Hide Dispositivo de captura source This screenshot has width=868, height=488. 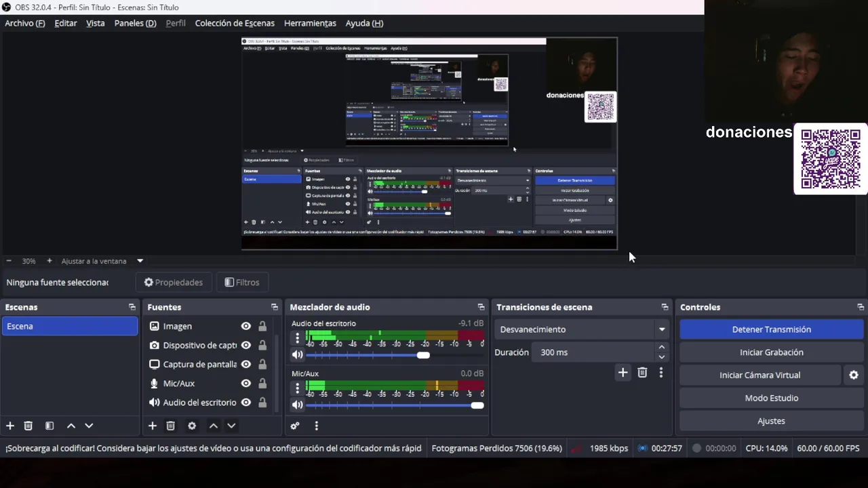click(x=246, y=345)
